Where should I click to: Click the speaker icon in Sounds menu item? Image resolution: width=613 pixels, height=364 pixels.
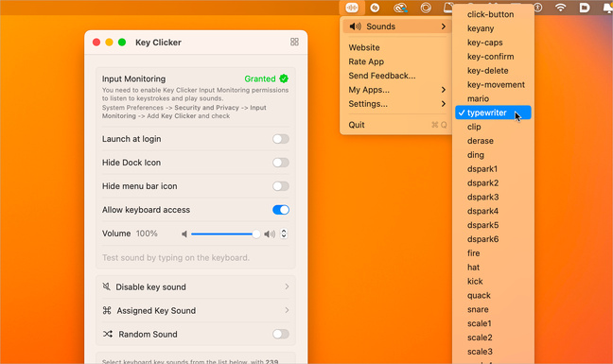coord(355,26)
